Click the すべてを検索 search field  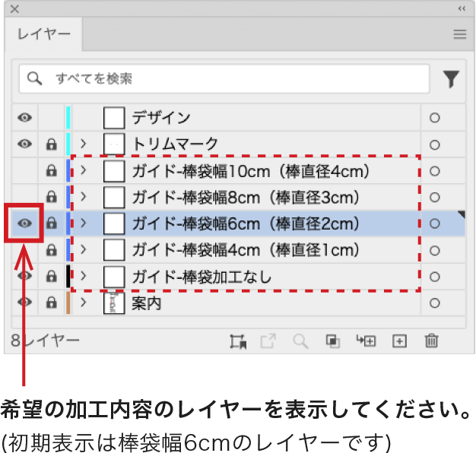pos(224,78)
